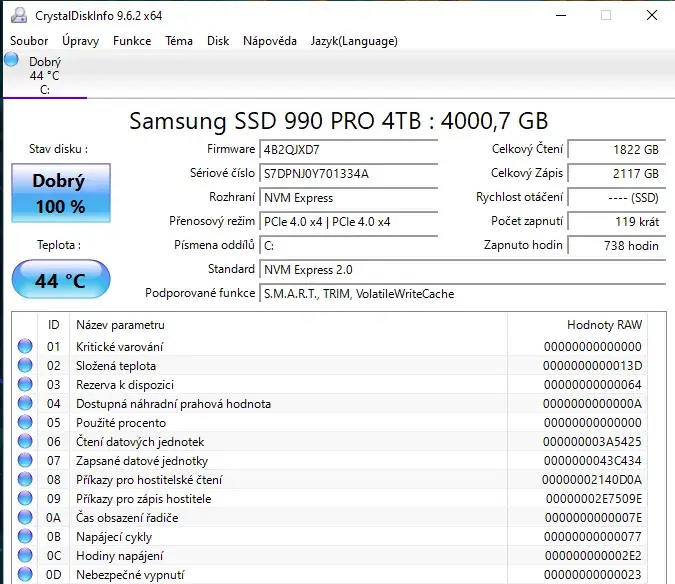Select the Složená teplota parameter text

[116, 366]
